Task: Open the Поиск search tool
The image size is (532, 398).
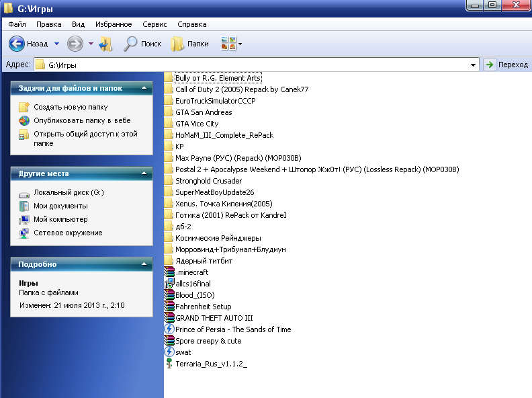Action: tap(142, 44)
